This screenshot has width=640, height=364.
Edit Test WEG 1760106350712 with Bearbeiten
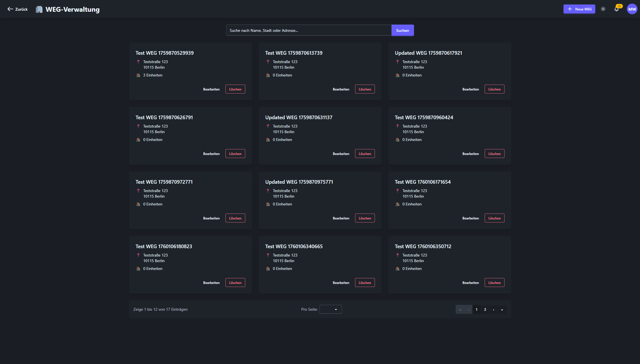click(470, 283)
